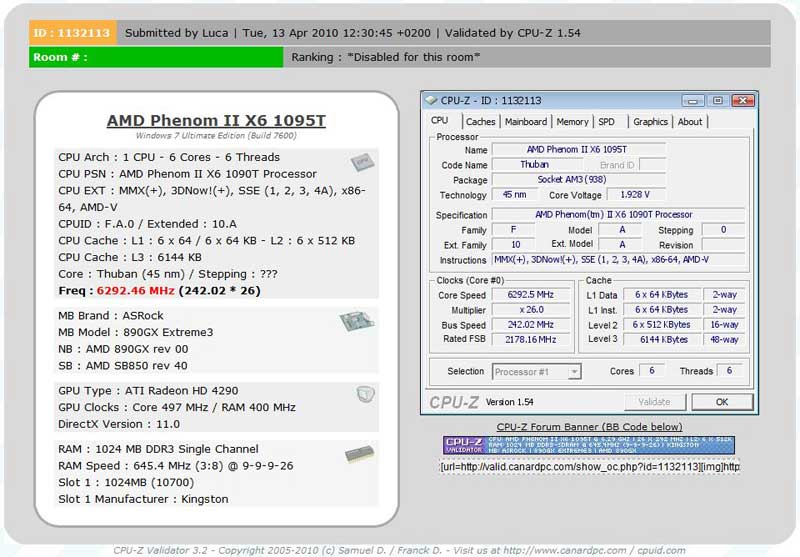Switch to the Caches tab
800x557 pixels.
click(x=480, y=122)
